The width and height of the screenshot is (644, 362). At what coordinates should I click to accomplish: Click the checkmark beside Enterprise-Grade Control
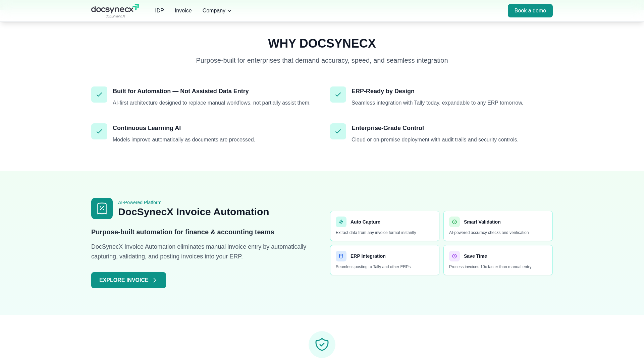click(x=338, y=131)
